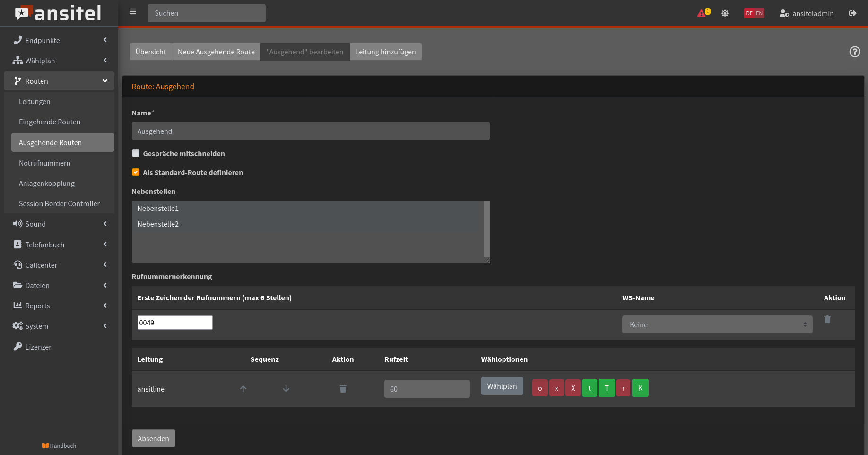Move ansitline up in sequence

click(x=243, y=389)
